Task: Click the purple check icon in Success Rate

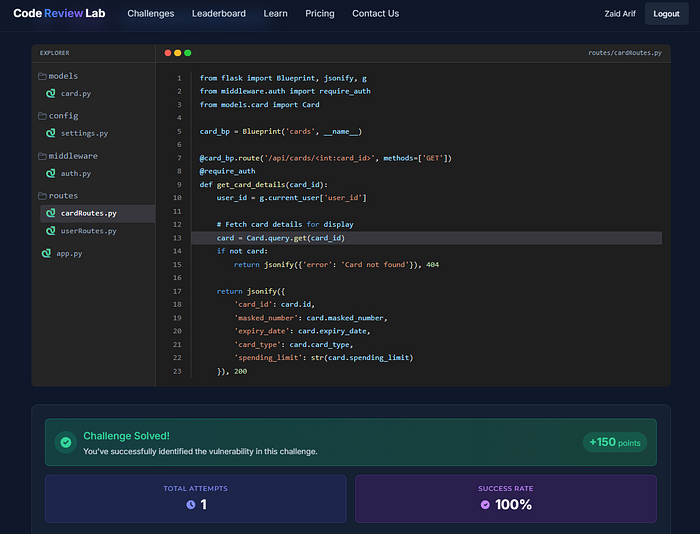Action: coord(485,505)
